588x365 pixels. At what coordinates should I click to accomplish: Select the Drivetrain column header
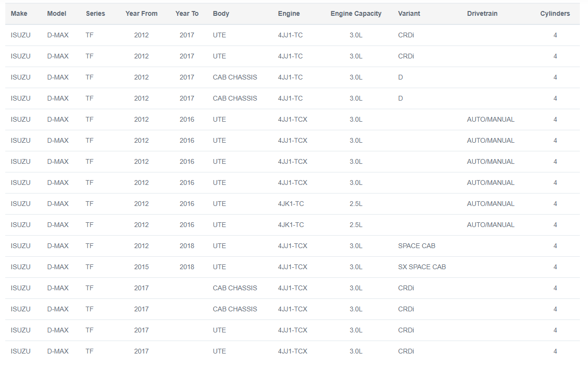click(482, 13)
